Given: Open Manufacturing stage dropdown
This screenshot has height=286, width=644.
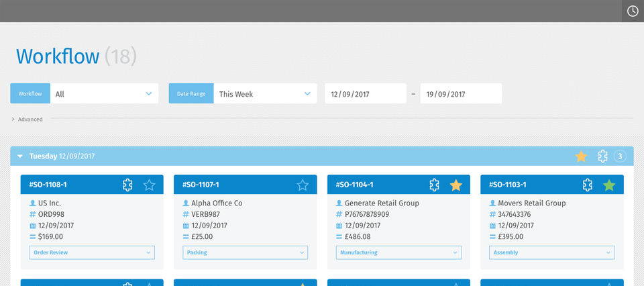Looking at the screenshot, I should (x=398, y=252).
